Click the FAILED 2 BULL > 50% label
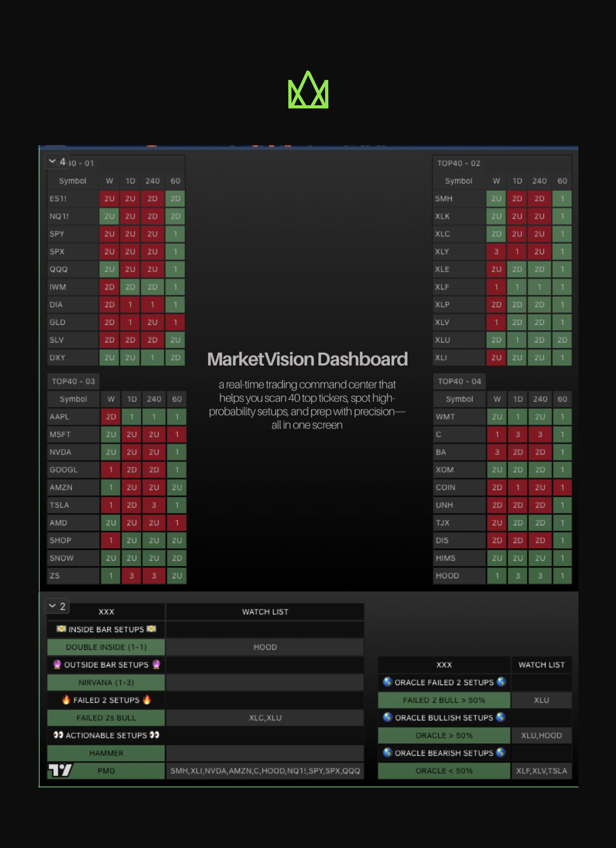 [x=444, y=700]
